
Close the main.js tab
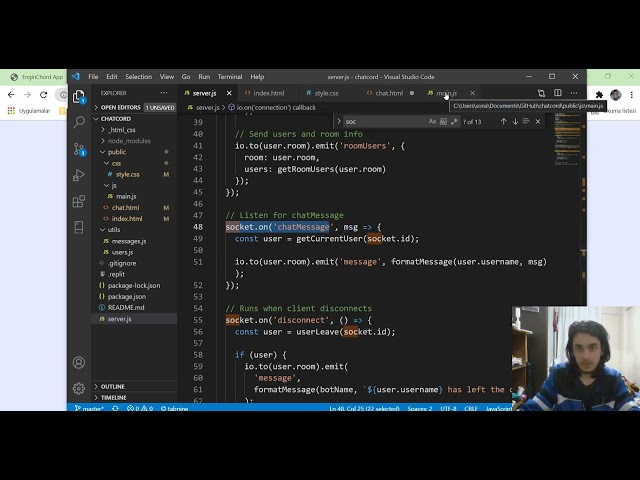pyautogui.click(x=472, y=93)
